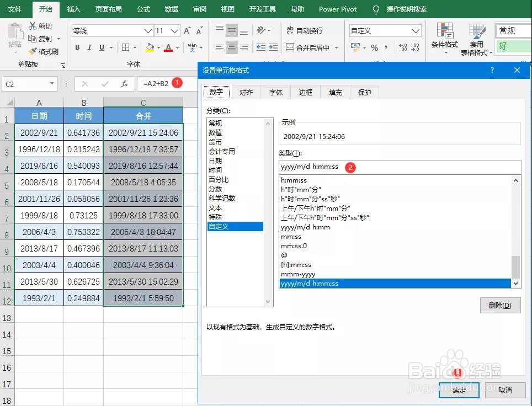Image resolution: width=532 pixels, height=406 pixels.
Task: Open the number format dropdown (自定义)
Action: (416, 31)
